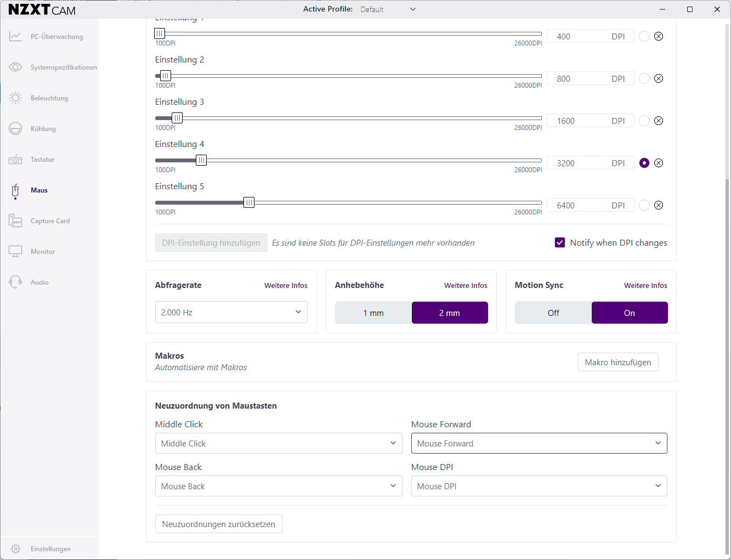The height and width of the screenshot is (560, 731).
Task: Go to the Monitor section
Action: pyautogui.click(x=43, y=252)
